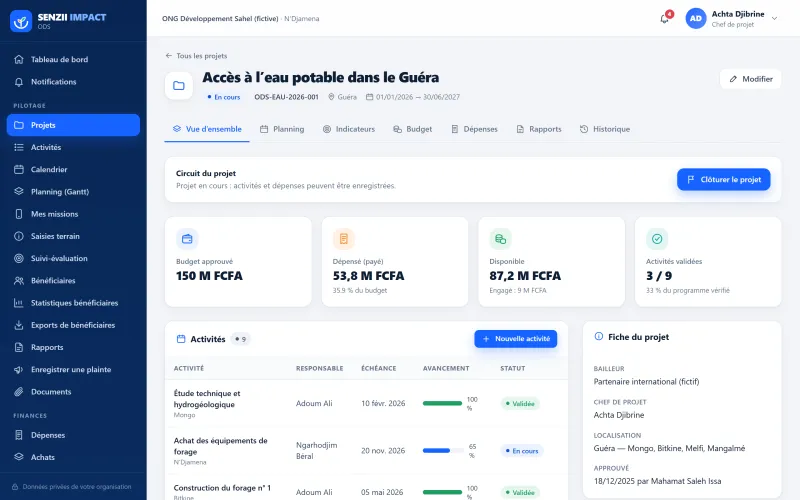This screenshot has height=500, width=800.
Task: Open Calendrier sidebar entry
Action: click(73, 169)
